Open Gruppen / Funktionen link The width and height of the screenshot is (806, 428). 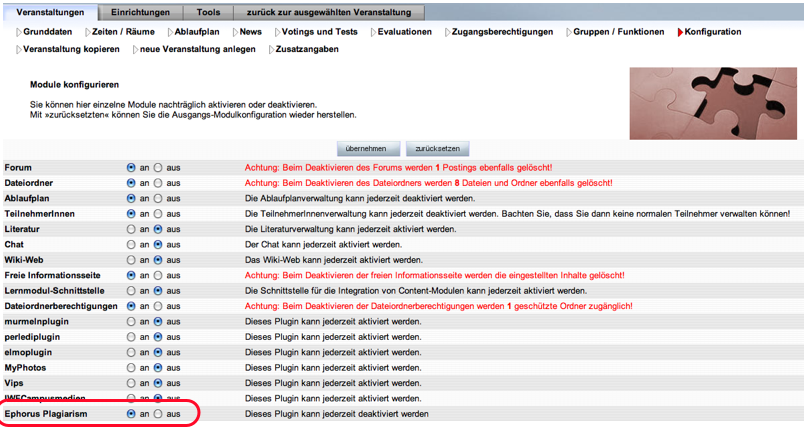coord(619,32)
